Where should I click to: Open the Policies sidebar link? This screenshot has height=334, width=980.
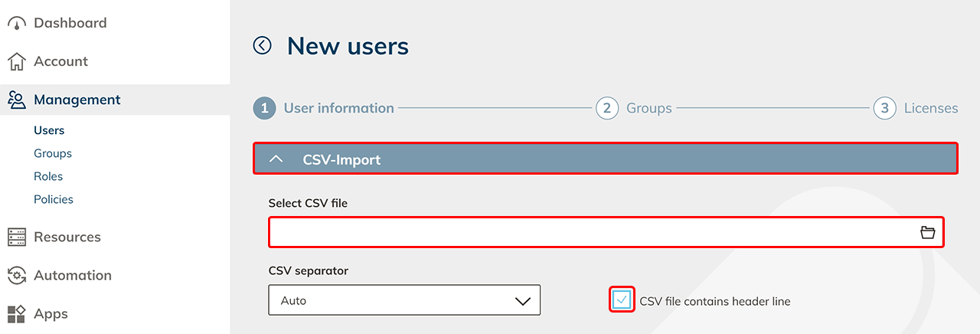pyautogui.click(x=54, y=199)
